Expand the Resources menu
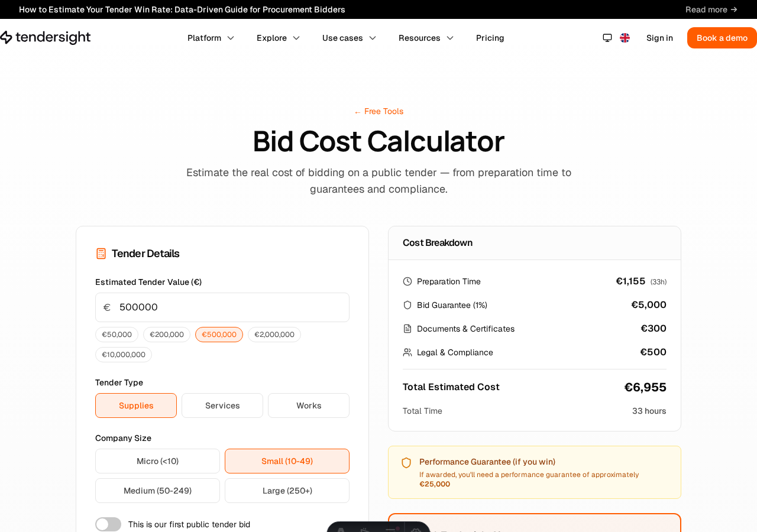The width and height of the screenshot is (757, 532). coord(426,38)
